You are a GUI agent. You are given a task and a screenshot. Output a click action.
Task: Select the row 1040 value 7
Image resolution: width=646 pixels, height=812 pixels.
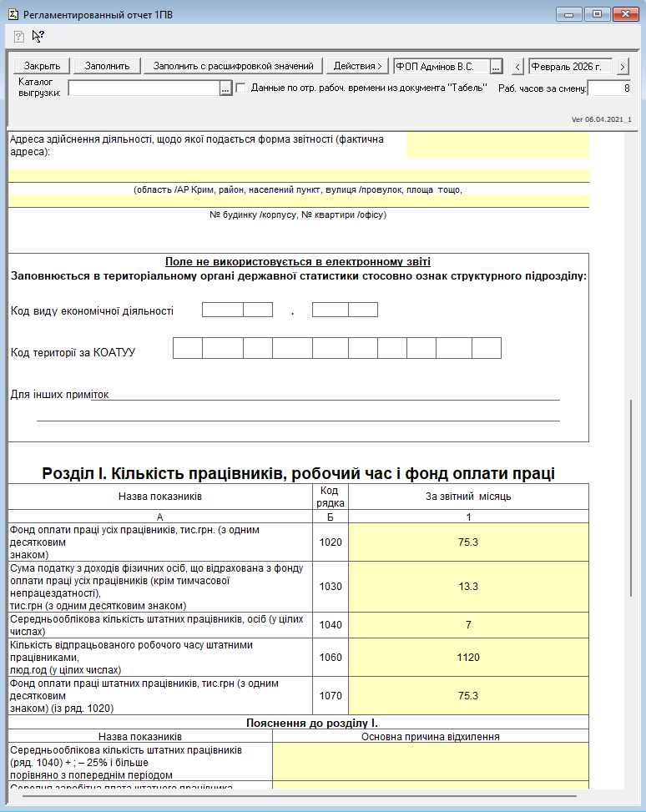coord(468,625)
